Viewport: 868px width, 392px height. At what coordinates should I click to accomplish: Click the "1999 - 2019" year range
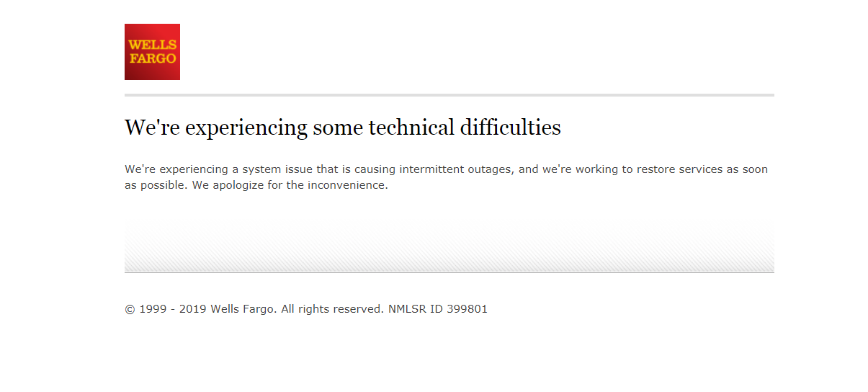pyautogui.click(x=173, y=309)
